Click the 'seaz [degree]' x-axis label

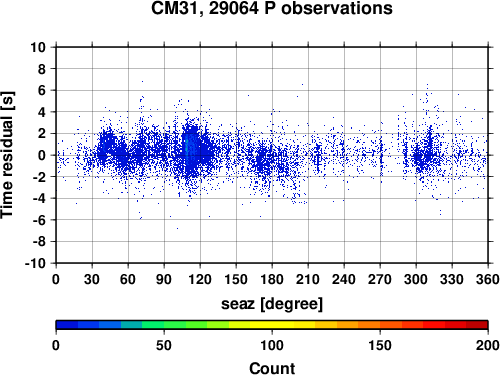(272, 304)
